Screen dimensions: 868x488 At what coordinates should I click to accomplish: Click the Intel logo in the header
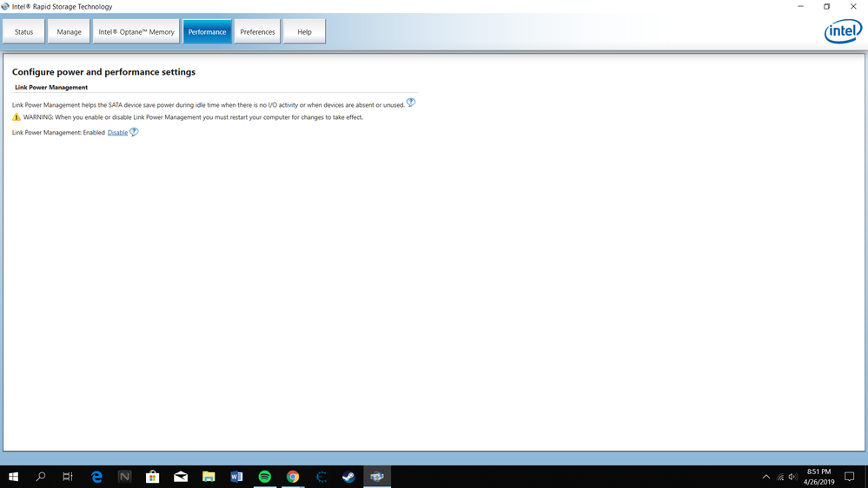click(843, 31)
